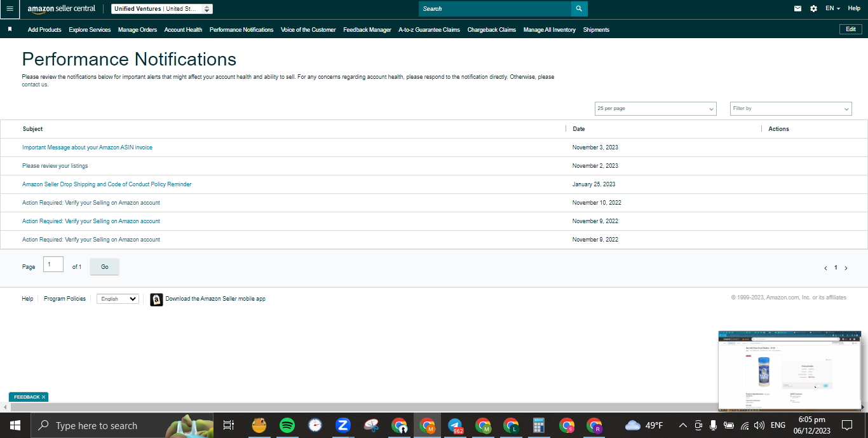Open the 25 per page dropdown
Screen dimensions: 868x438
click(656, 109)
